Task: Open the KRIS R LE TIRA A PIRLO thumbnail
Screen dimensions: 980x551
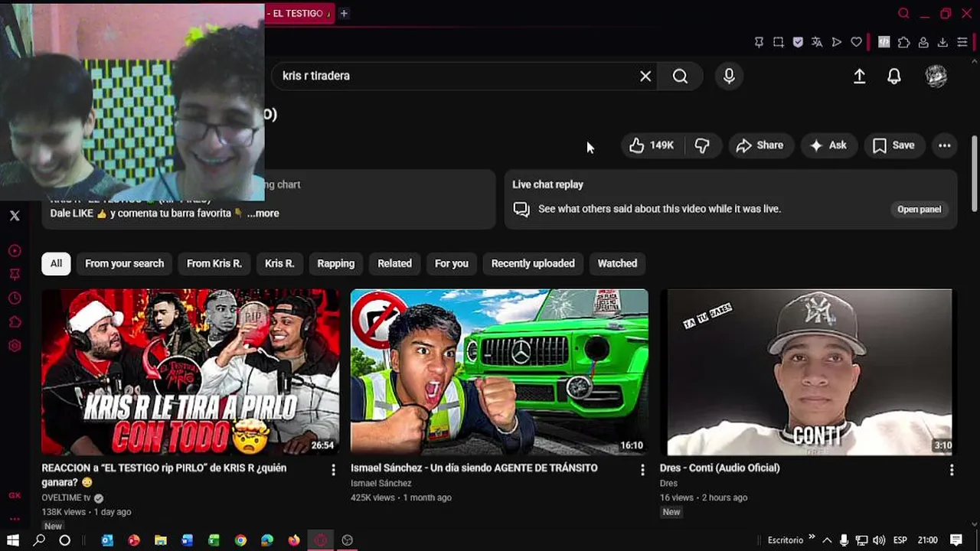Action: pos(191,372)
